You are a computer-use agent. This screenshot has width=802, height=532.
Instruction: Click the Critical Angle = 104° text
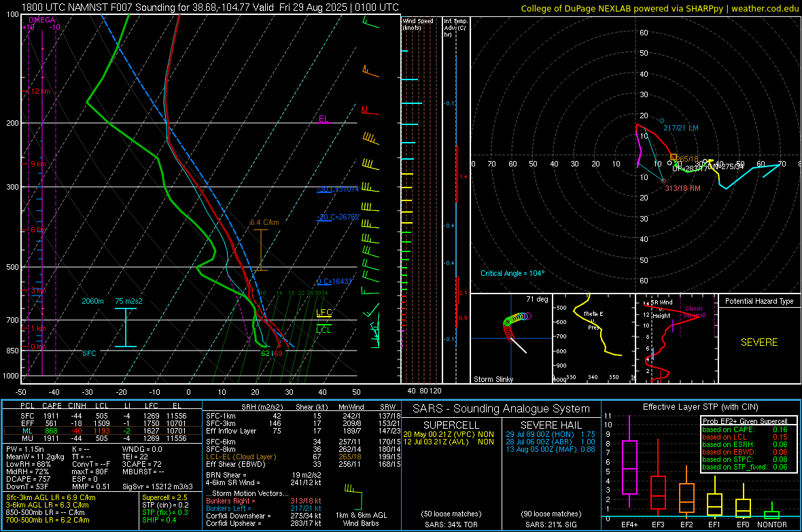point(512,273)
